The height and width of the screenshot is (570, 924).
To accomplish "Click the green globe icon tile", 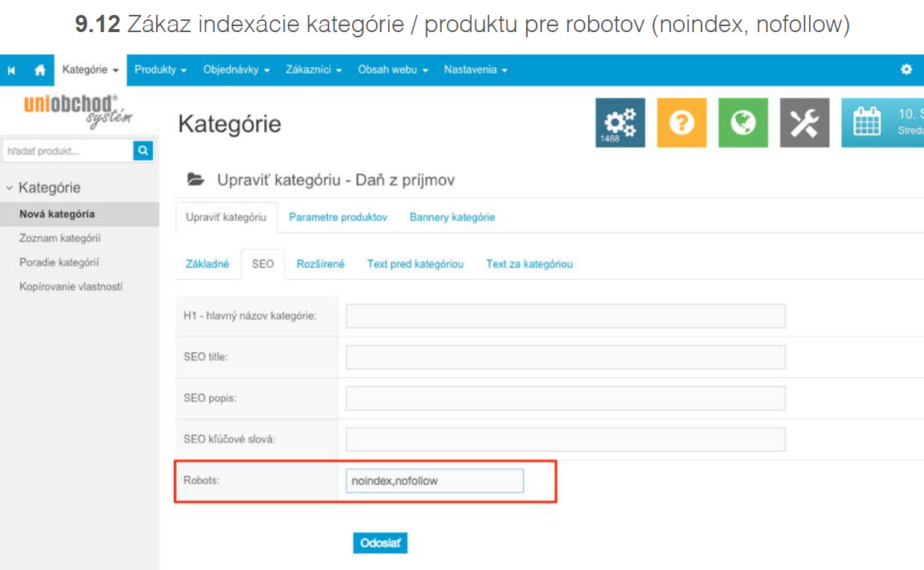I will [743, 123].
